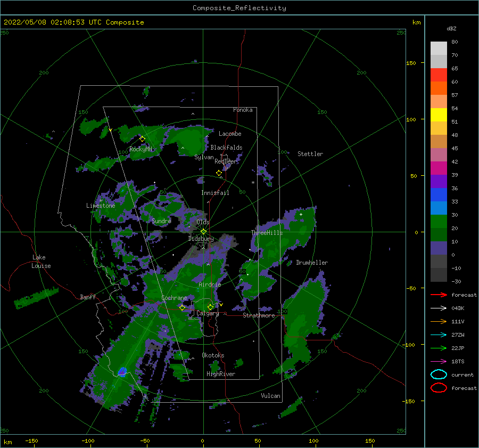The height and width of the screenshot is (448, 479).
Task: Click the cyan current ellipse icon
Action: 439,374
